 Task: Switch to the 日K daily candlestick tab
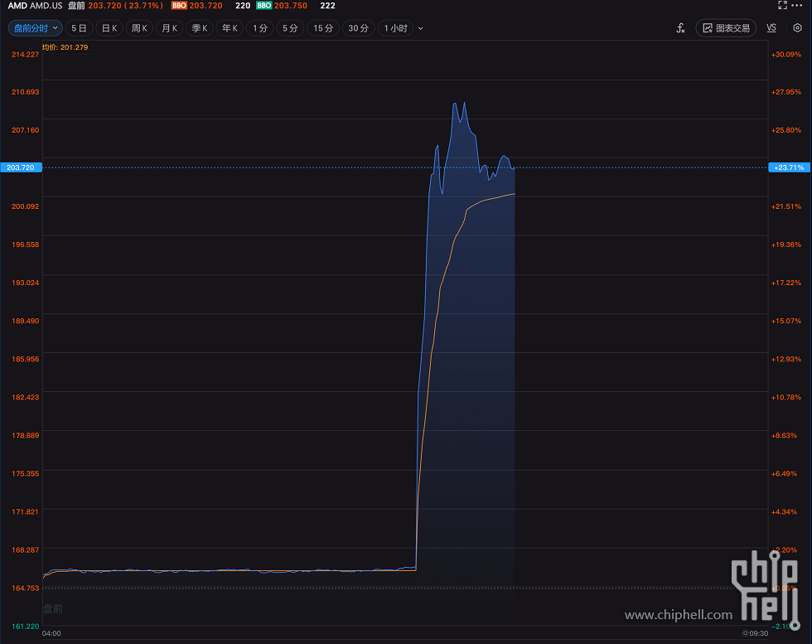click(109, 28)
